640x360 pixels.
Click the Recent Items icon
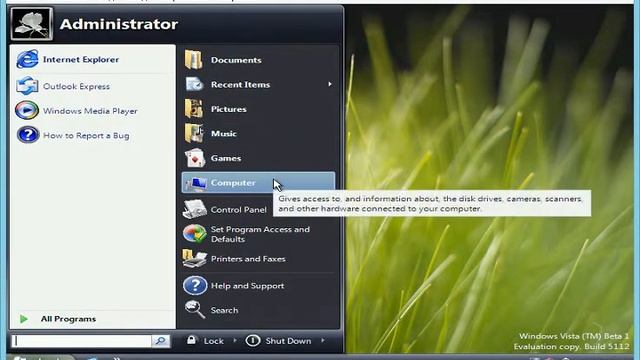point(194,84)
